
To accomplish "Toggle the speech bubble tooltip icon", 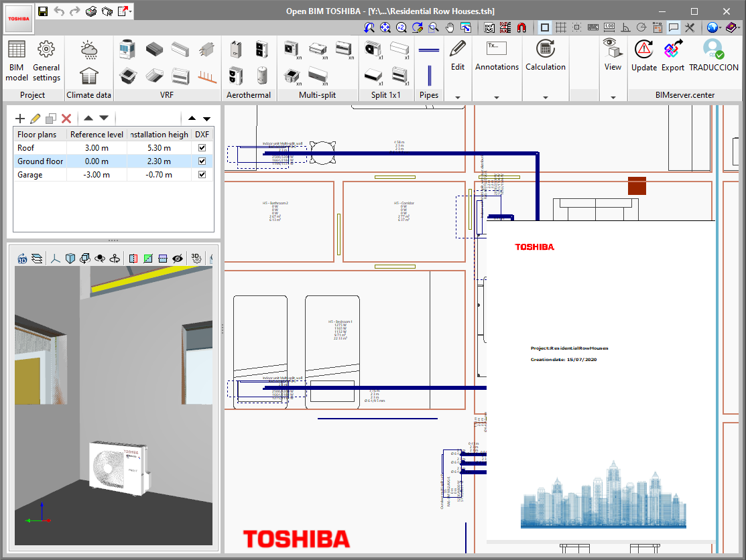I will click(x=673, y=27).
